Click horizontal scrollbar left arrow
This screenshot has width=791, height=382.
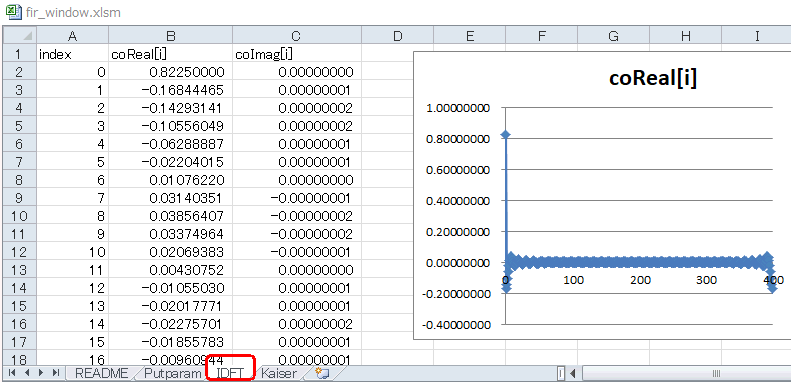click(x=573, y=374)
